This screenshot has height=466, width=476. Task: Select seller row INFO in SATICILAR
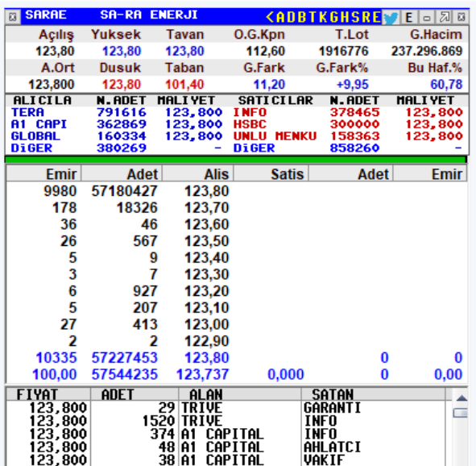348,112
